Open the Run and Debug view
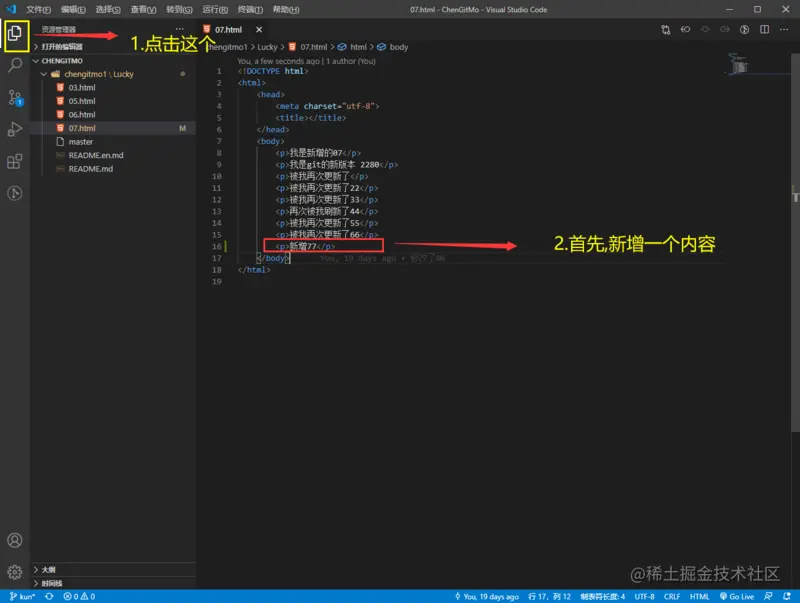Screen dimensions: 800x603 (15, 130)
